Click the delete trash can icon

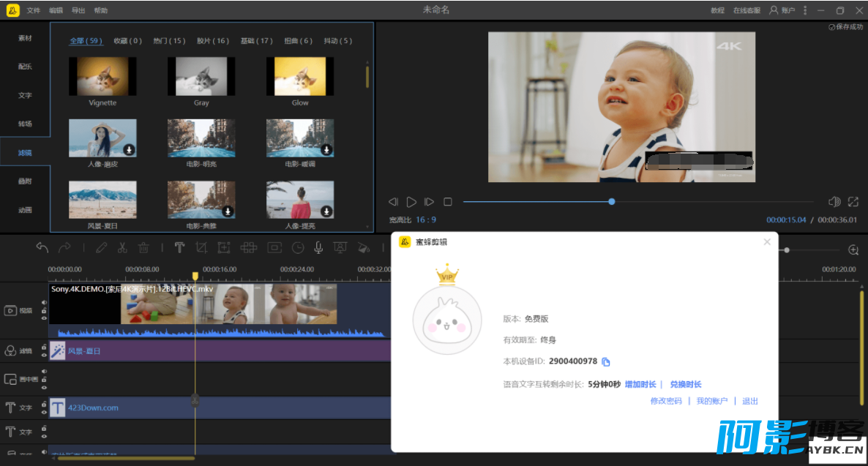pyautogui.click(x=143, y=248)
